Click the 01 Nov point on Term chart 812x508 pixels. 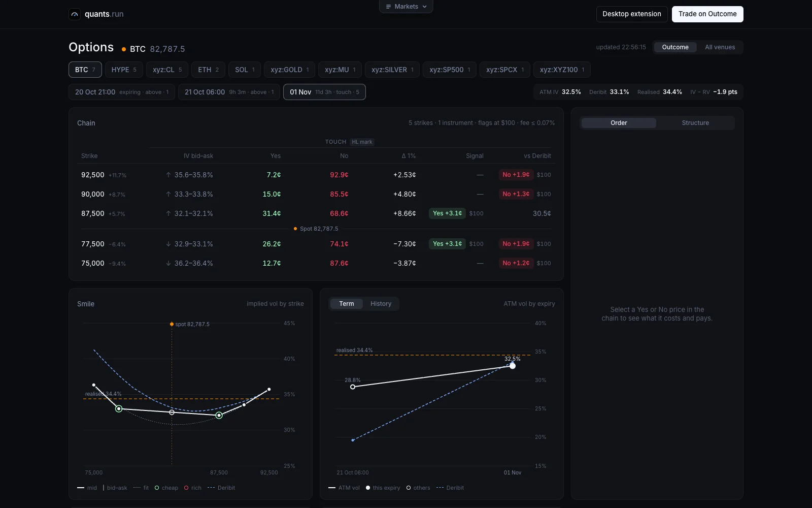(x=513, y=366)
